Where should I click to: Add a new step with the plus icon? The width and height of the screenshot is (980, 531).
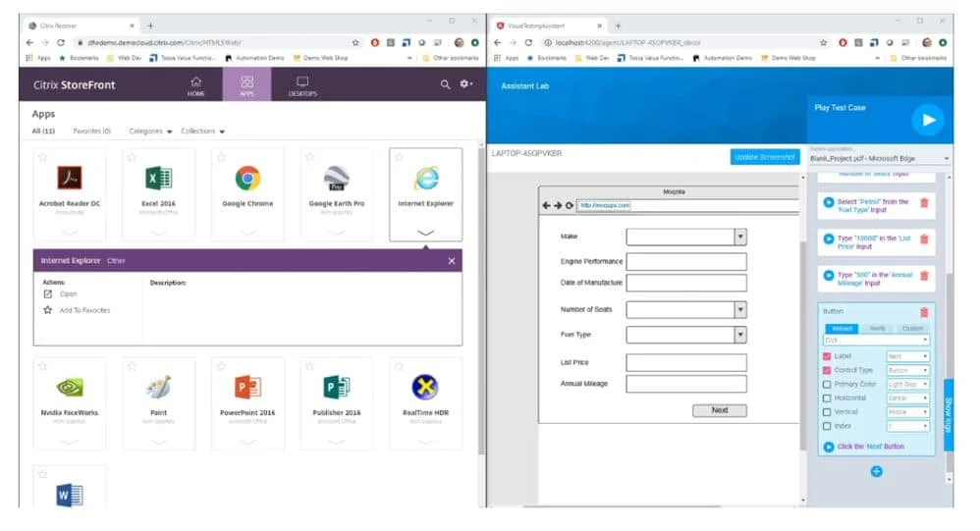(x=876, y=472)
